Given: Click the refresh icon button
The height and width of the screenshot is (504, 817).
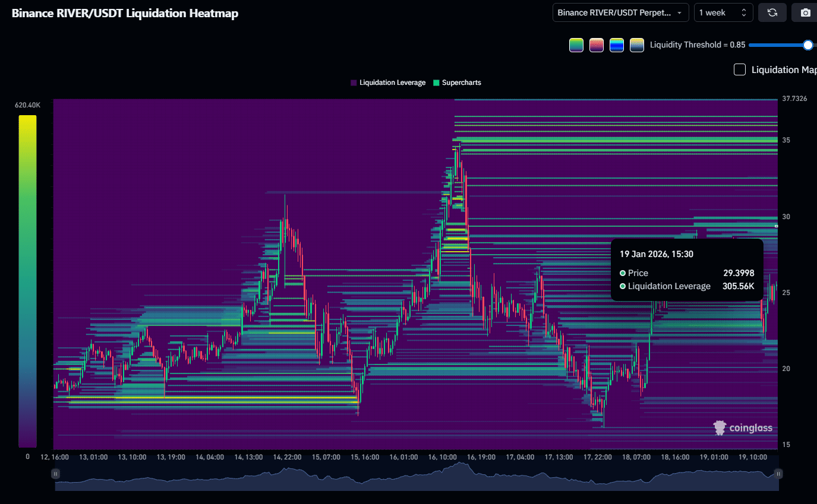Looking at the screenshot, I should pyautogui.click(x=772, y=12).
